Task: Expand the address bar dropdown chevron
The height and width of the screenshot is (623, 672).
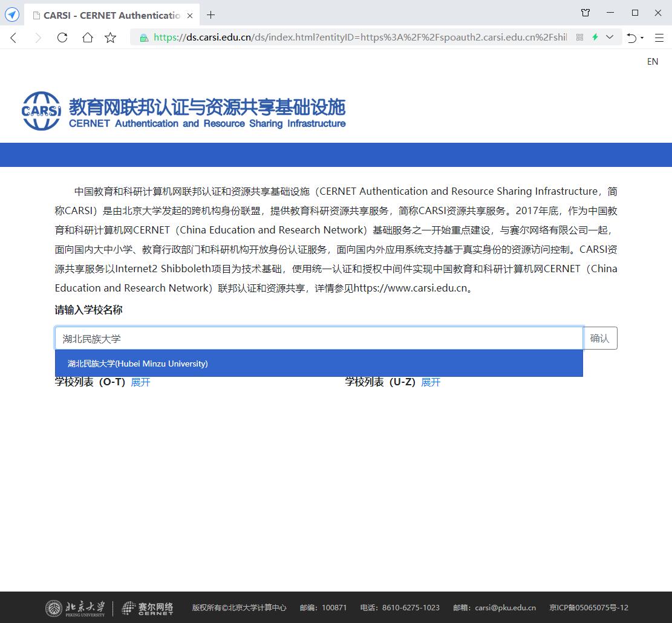Action: click(x=610, y=38)
